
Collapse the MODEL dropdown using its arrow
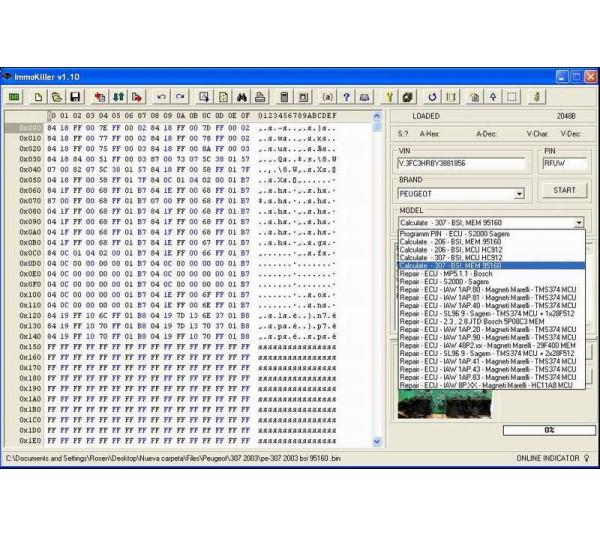click(x=578, y=223)
